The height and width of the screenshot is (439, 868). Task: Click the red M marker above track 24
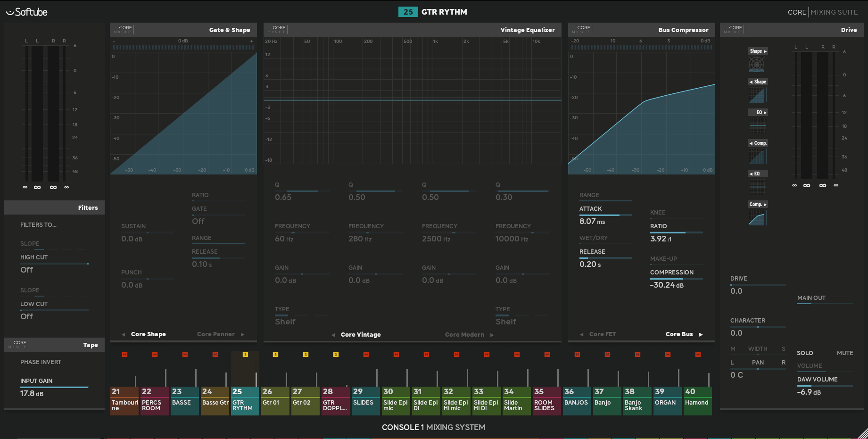(215, 354)
